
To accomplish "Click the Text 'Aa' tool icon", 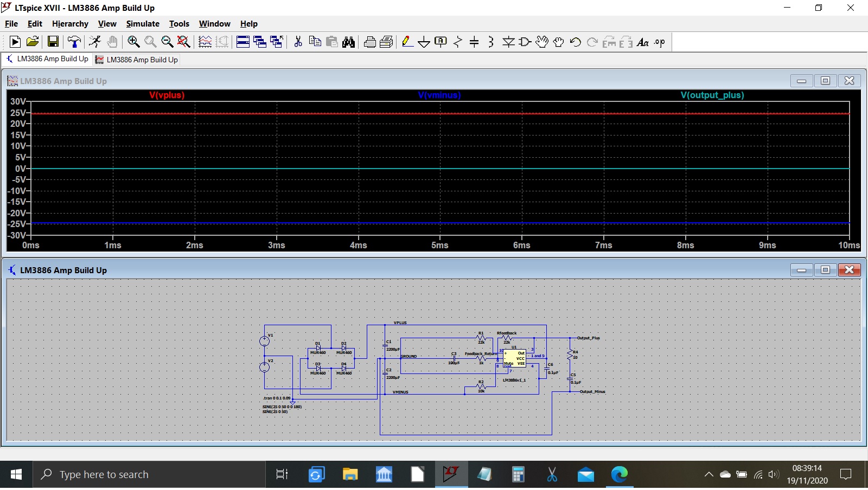I will (642, 42).
